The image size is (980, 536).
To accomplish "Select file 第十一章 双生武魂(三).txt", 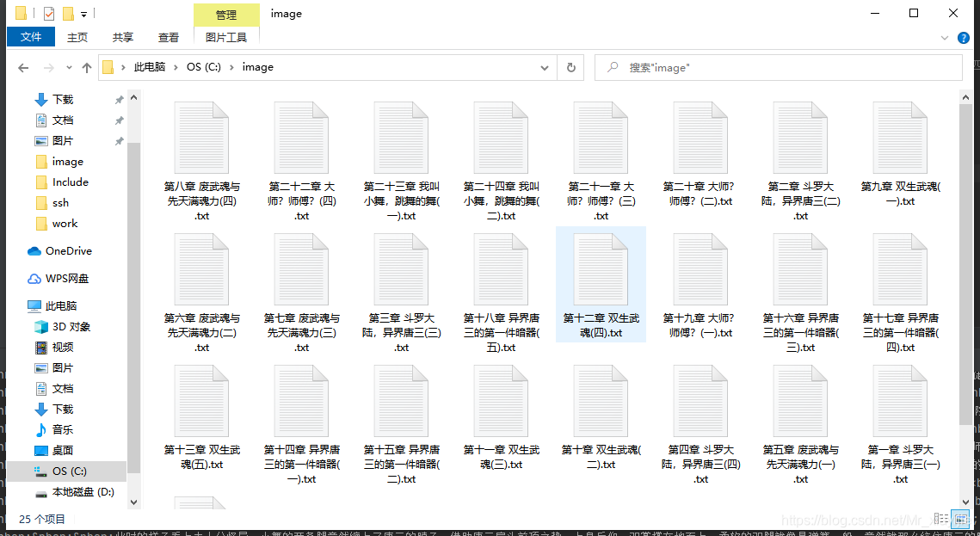I will coord(502,416).
